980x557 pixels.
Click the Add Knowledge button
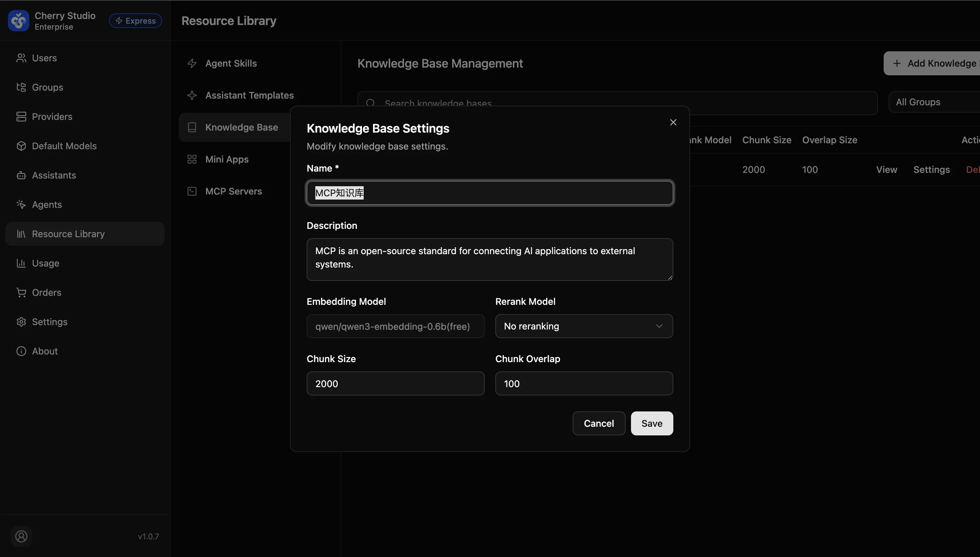click(x=931, y=64)
